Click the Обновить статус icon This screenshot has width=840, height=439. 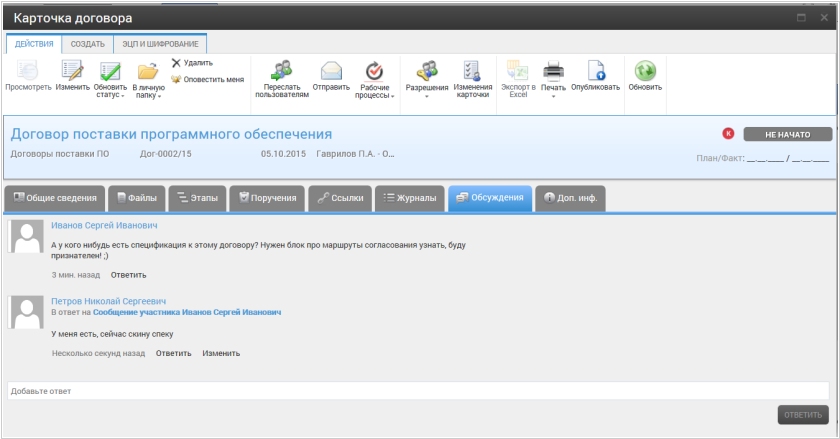pyautogui.click(x=110, y=71)
